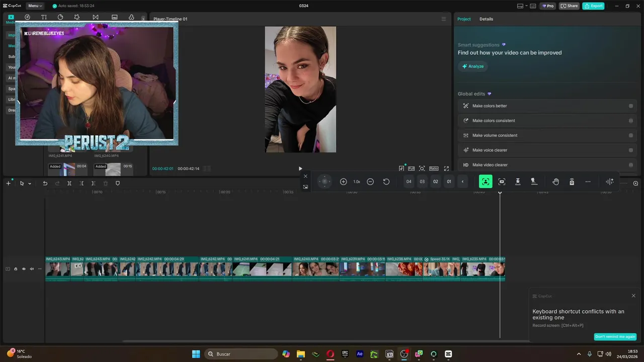Zoom in camera with plus icon
The height and width of the screenshot is (362, 644).
tap(344, 182)
